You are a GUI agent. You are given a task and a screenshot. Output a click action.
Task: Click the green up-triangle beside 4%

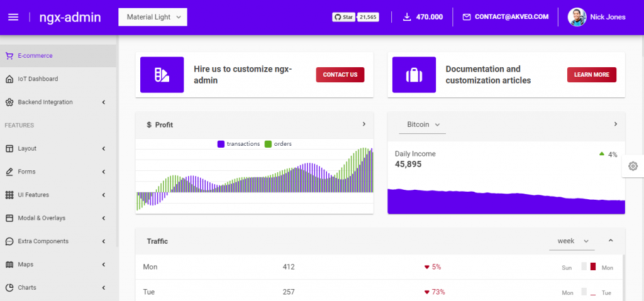[x=602, y=154]
